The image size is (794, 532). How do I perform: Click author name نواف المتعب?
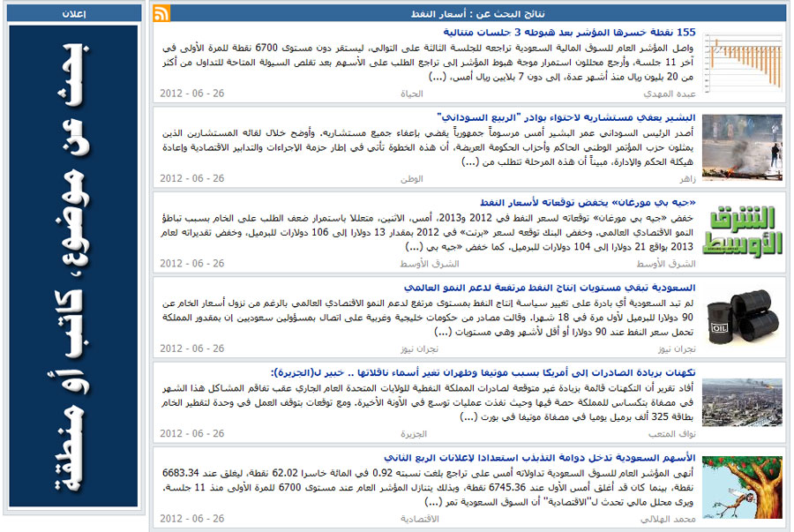(672, 434)
